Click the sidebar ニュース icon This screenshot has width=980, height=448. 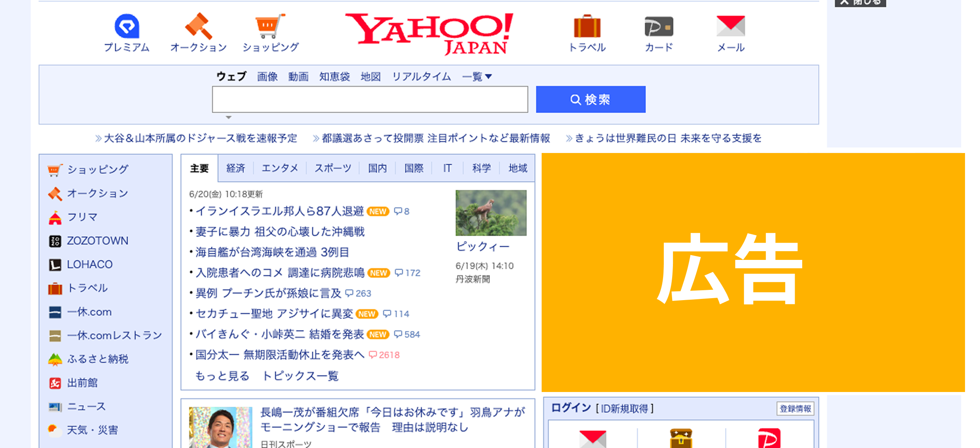click(55, 407)
